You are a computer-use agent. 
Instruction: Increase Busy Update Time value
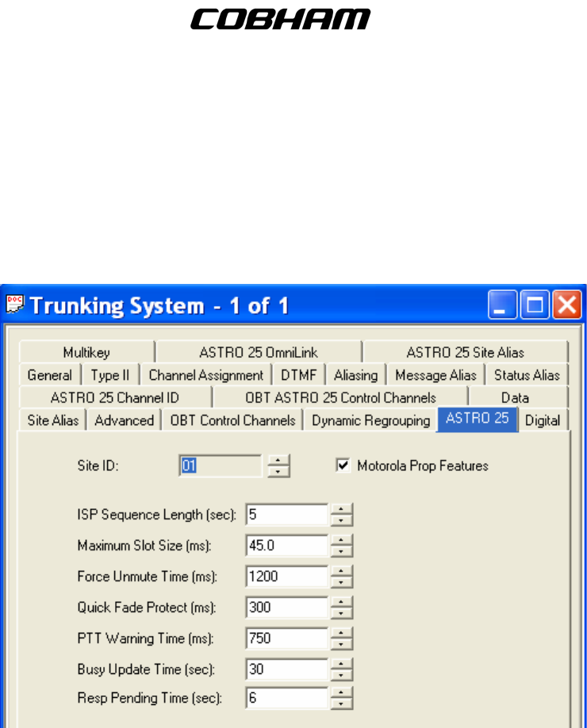pyautogui.click(x=341, y=664)
